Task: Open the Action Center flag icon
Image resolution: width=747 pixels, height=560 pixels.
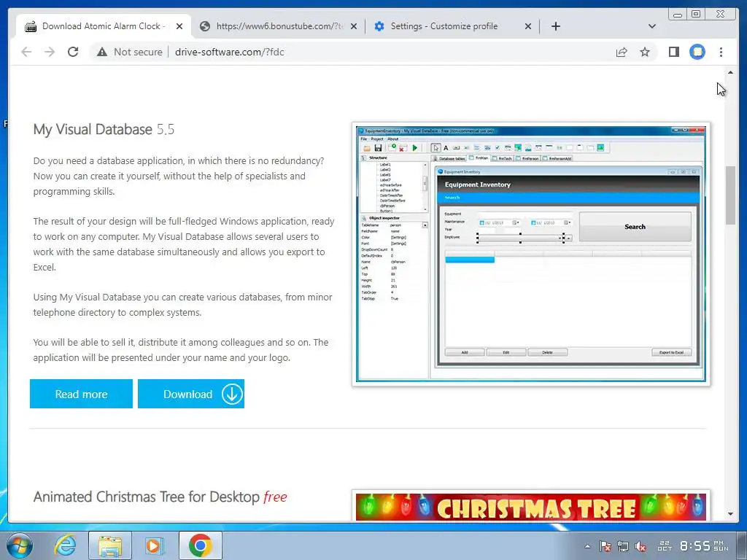Action: coord(605,546)
